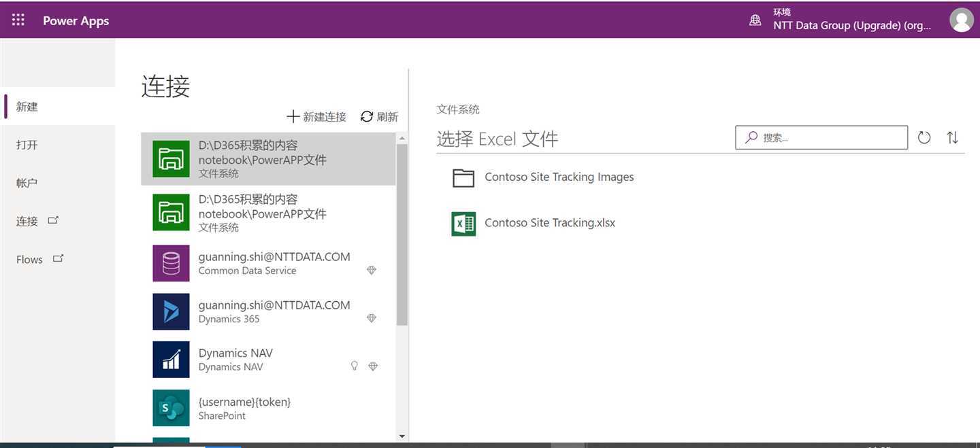The image size is (980, 448).
Task: Open the environment picker globe icon
Action: pos(755,20)
